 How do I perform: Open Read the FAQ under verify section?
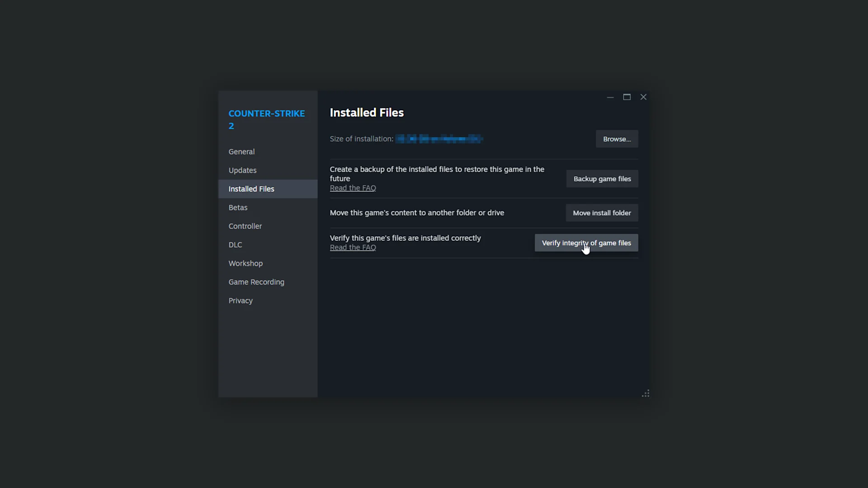pos(353,247)
